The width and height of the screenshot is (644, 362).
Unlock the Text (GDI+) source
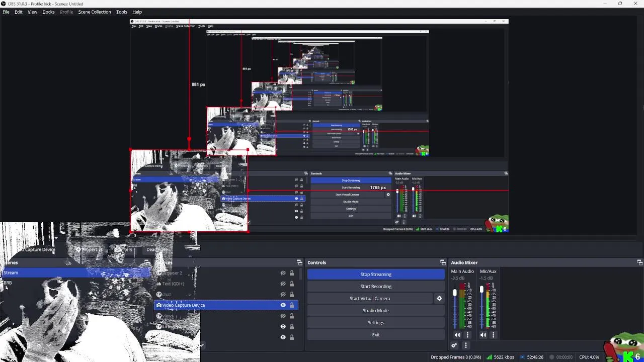pos(291,284)
